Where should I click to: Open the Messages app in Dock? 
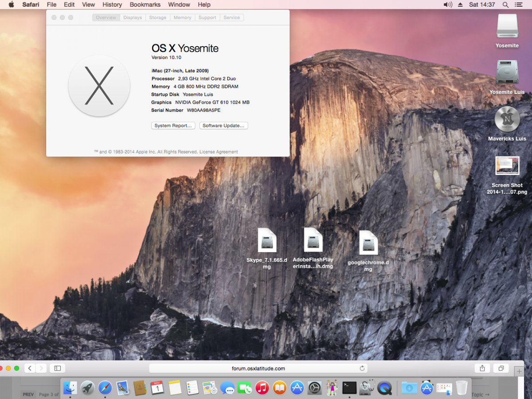(227, 388)
